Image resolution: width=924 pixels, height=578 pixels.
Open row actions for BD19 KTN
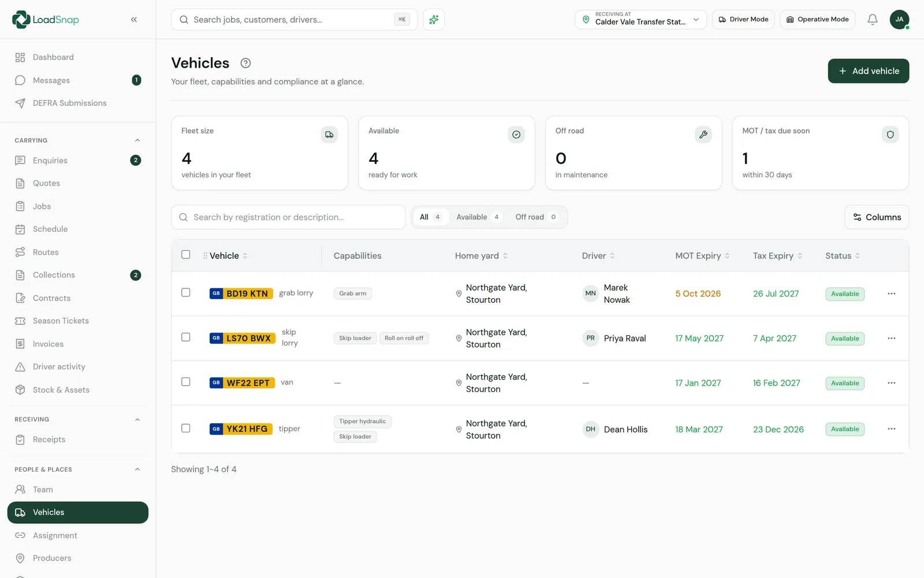(x=892, y=294)
